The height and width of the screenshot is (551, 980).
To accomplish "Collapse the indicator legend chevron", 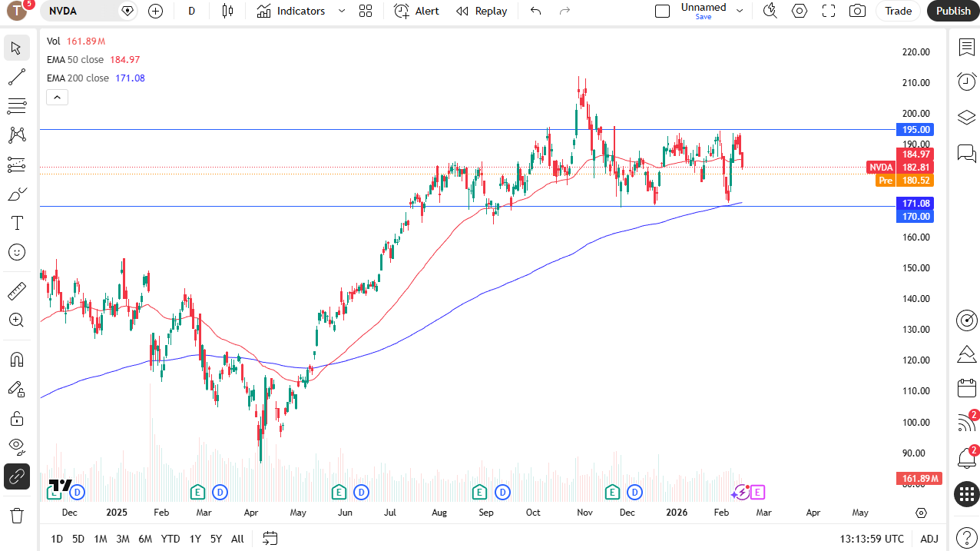I will pos(58,97).
